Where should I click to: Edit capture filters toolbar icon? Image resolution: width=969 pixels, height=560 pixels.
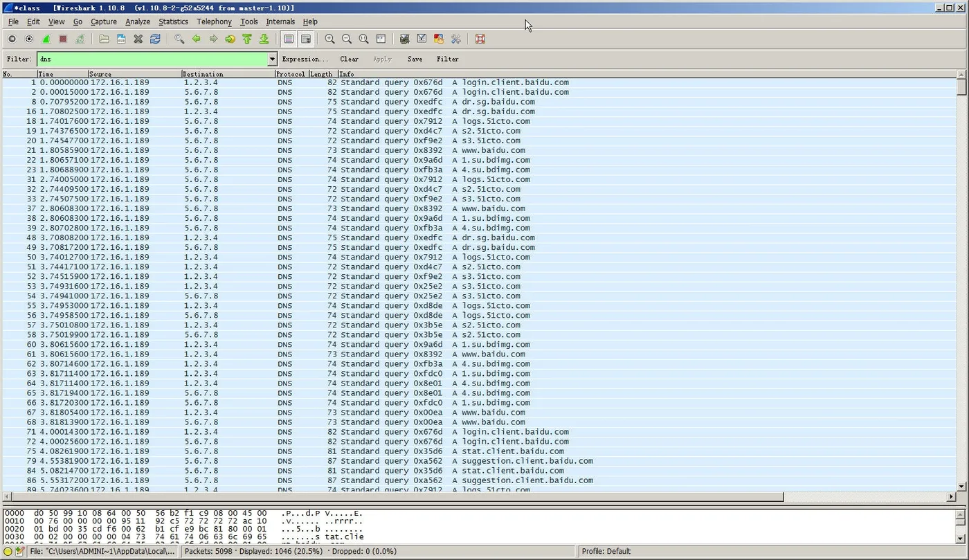click(404, 39)
